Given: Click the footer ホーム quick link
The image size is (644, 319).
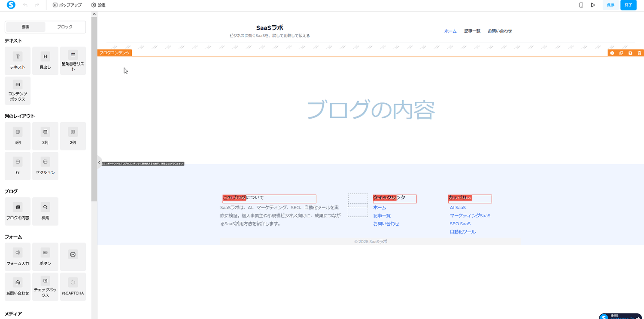Looking at the screenshot, I should click(x=380, y=208).
